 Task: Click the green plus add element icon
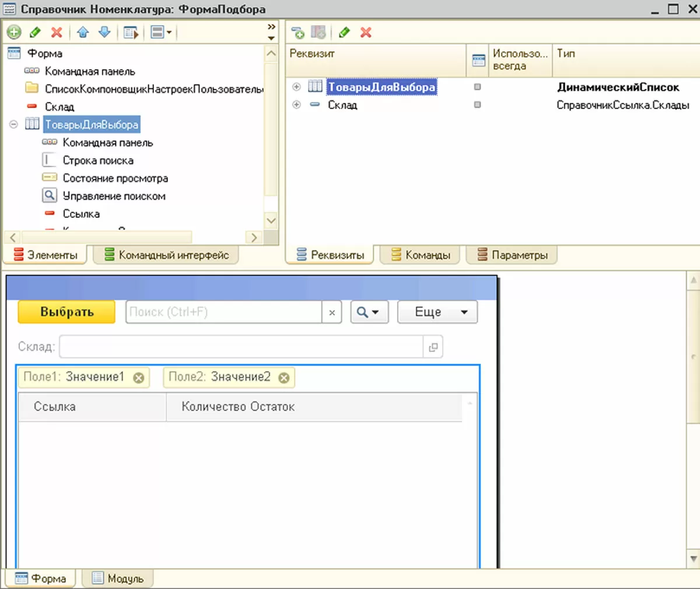[13, 32]
